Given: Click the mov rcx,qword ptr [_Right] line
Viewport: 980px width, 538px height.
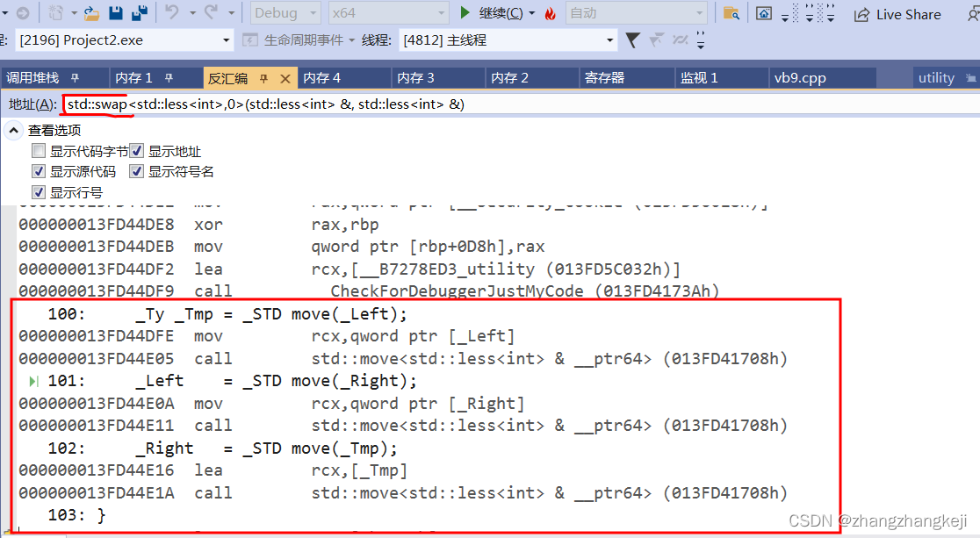Looking at the screenshot, I should [272, 404].
